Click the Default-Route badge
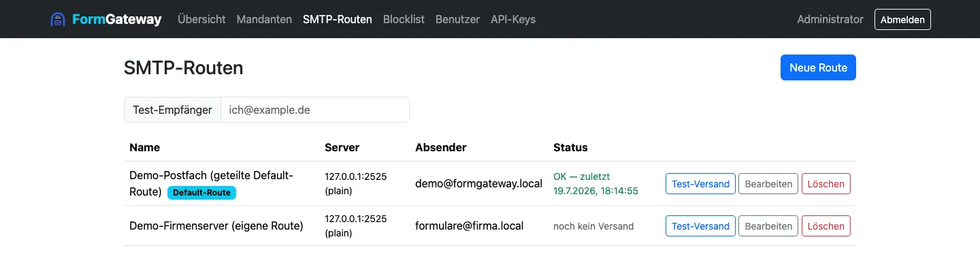Viewport: 980px width, 263px height. pyautogui.click(x=201, y=193)
